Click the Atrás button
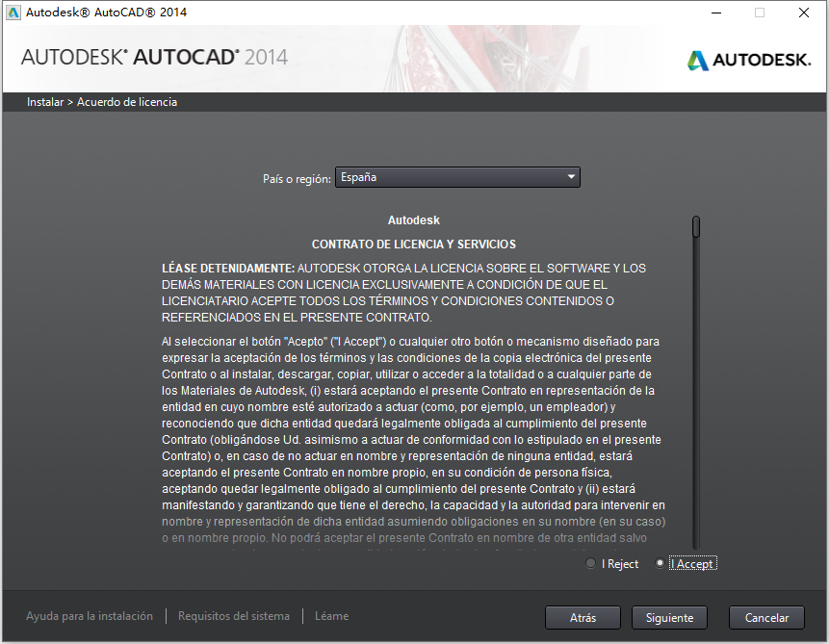Screen dimensions: 829x644 tap(583, 618)
